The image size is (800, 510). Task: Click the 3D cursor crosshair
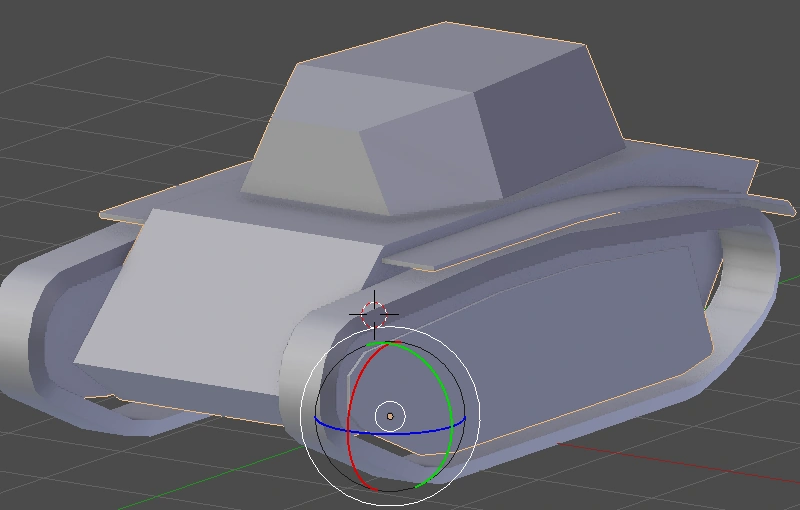tap(374, 315)
